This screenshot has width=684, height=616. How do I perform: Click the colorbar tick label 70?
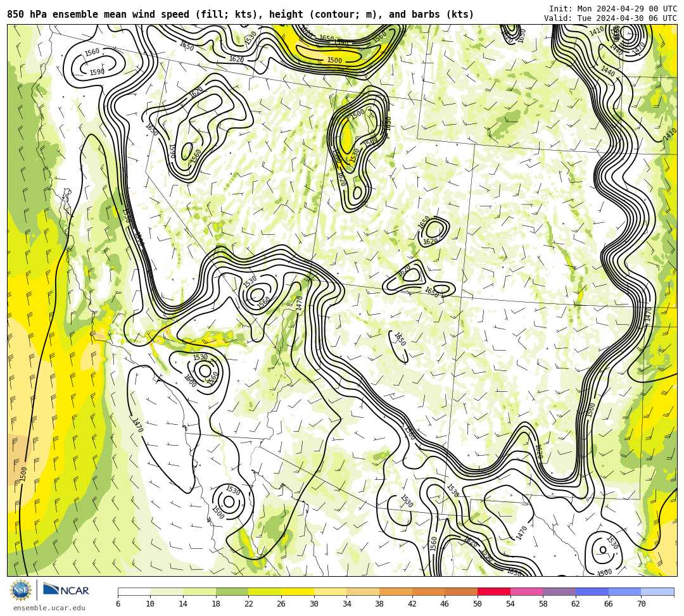pos(641,604)
